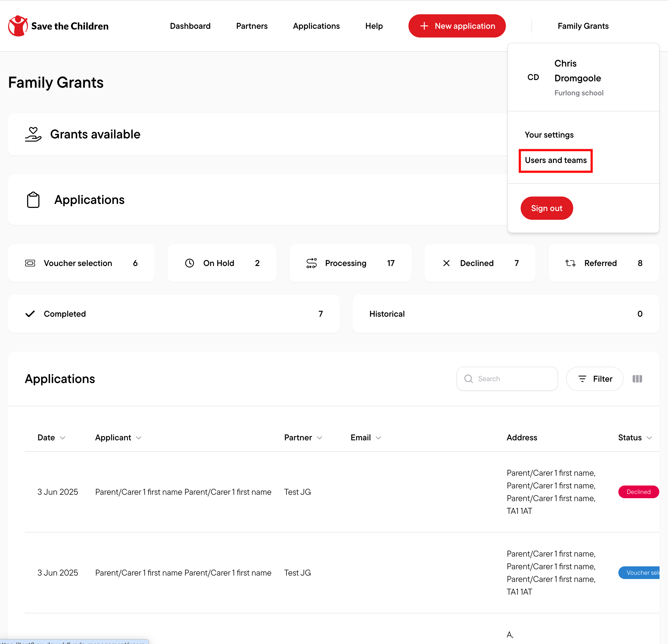The image size is (668, 644).
Task: Click Chris Dromgoole name in menu
Action: (578, 71)
